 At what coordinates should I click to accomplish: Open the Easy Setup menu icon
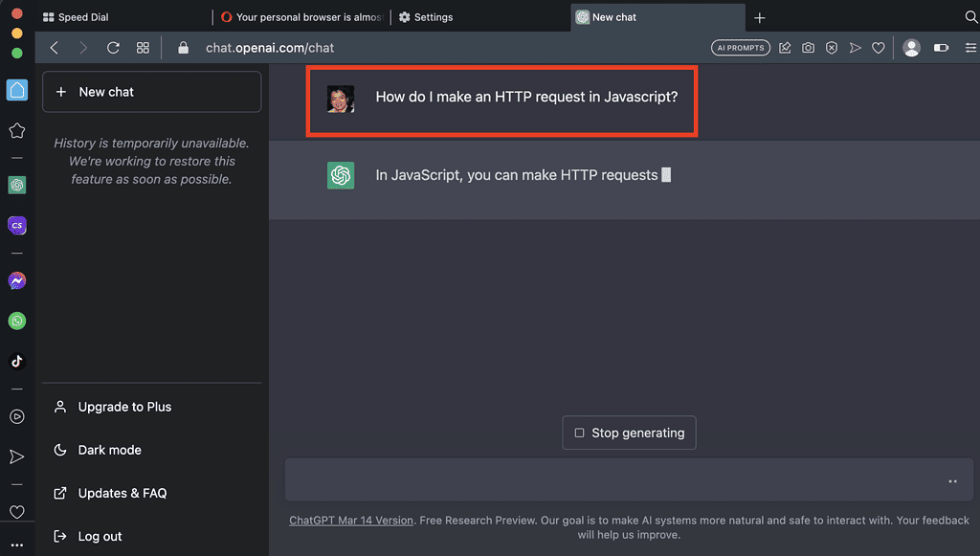pos(970,48)
